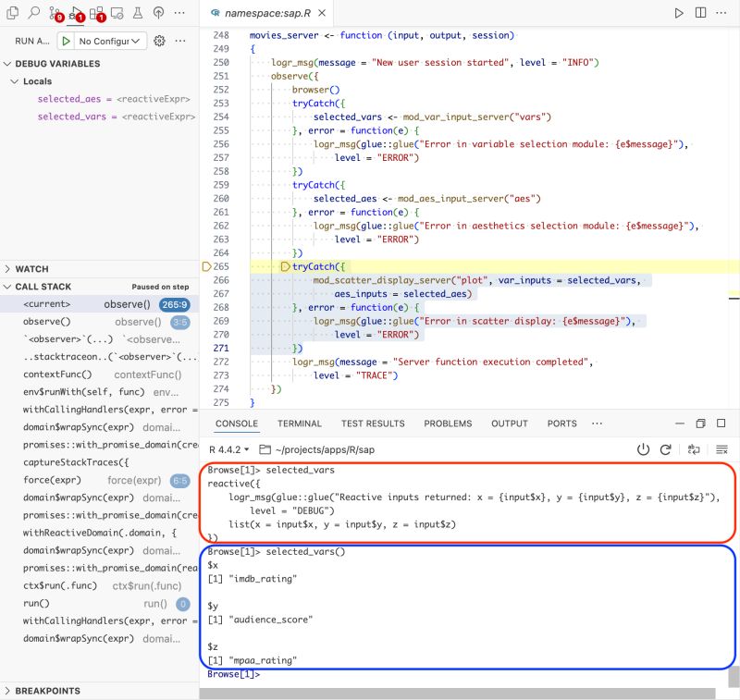Image resolution: width=740 pixels, height=700 pixels.
Task: Click the green Start Debugging play button
Action: tap(66, 41)
